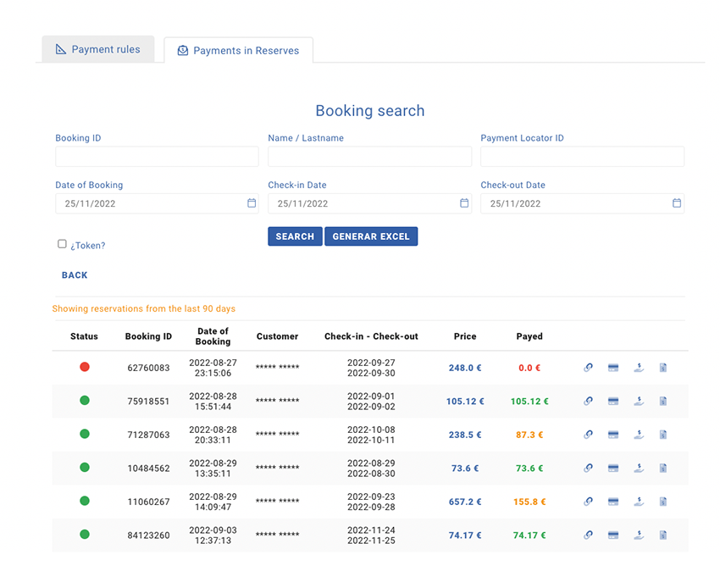Enable the ¿Token? checkbox

[62, 244]
